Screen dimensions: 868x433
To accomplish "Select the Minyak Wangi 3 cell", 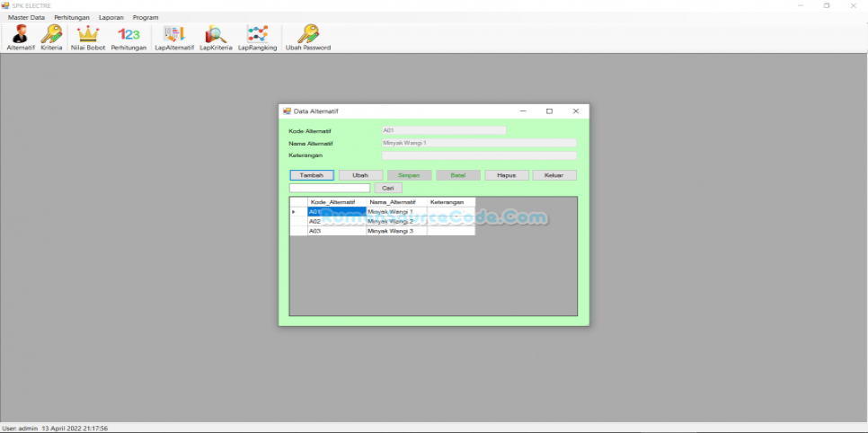I will (x=396, y=231).
